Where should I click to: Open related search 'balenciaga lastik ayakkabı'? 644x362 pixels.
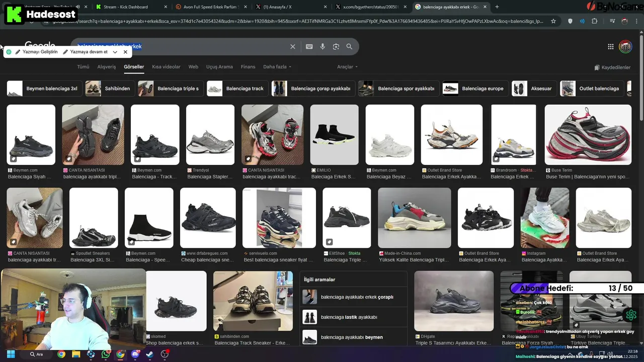click(354, 317)
